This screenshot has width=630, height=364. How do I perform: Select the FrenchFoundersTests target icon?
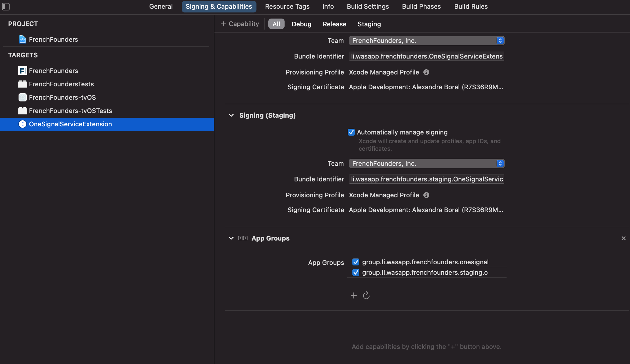[x=22, y=84]
